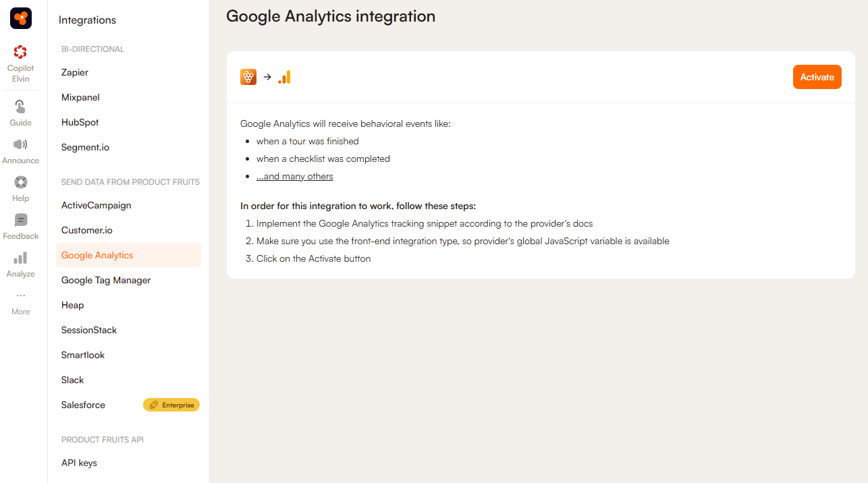Open the Announce megaphone icon
The image size is (868, 483).
click(20, 144)
